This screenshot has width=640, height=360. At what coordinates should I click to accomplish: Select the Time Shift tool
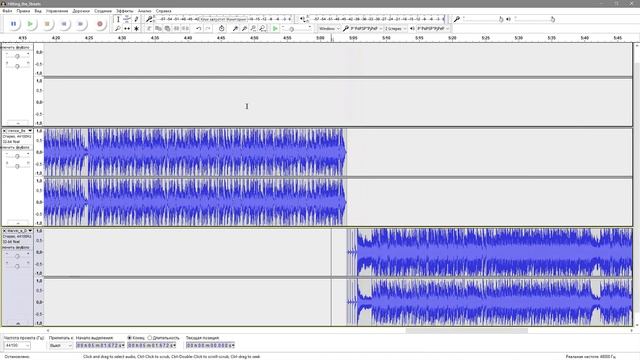127,29
